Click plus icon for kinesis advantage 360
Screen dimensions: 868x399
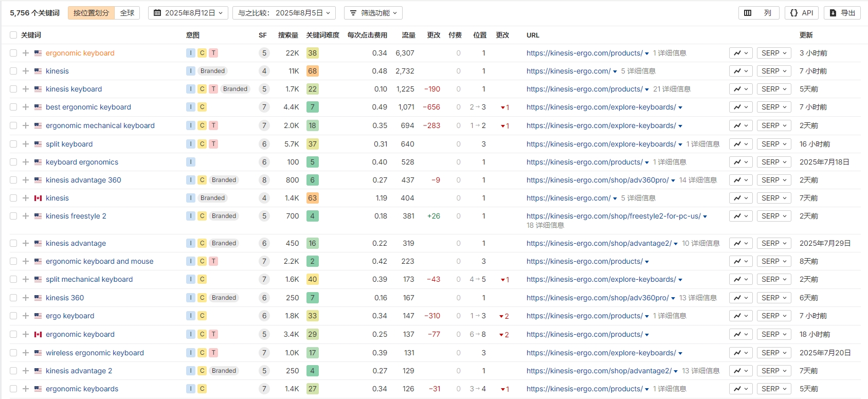click(26, 180)
